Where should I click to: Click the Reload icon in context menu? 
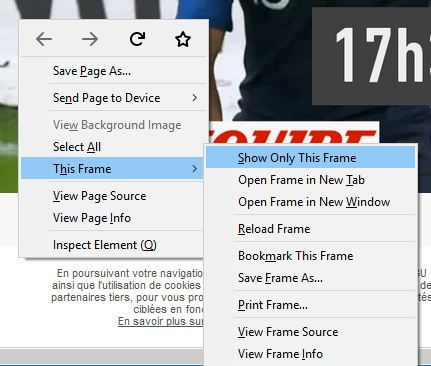pyautogui.click(x=137, y=39)
